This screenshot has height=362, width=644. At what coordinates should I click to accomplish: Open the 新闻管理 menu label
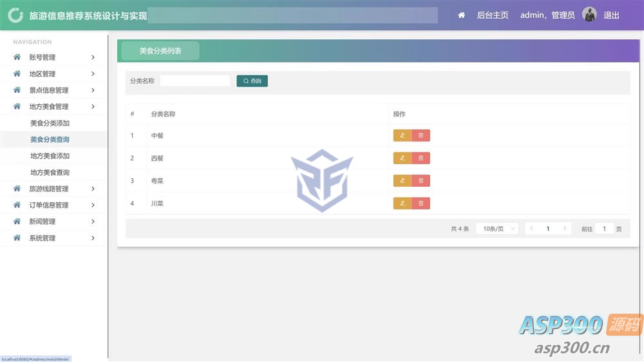point(43,222)
